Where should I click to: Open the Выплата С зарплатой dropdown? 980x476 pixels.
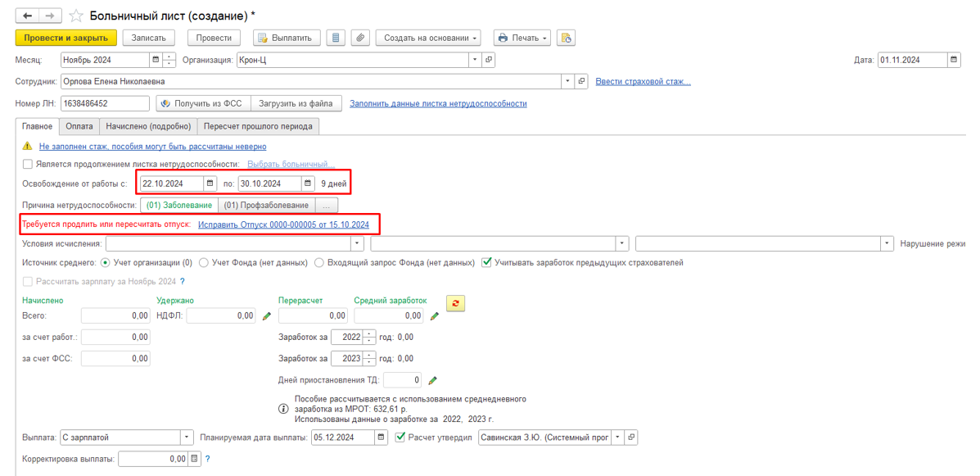pos(187,437)
